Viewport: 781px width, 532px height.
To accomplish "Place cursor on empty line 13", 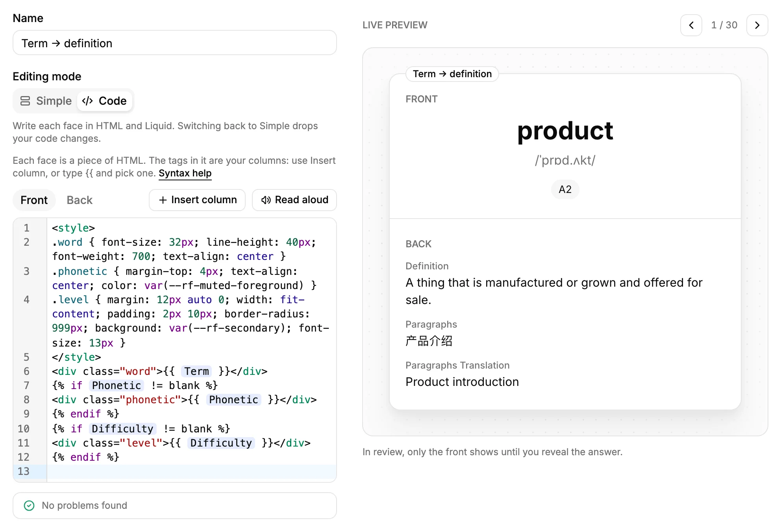I will pos(191,471).
